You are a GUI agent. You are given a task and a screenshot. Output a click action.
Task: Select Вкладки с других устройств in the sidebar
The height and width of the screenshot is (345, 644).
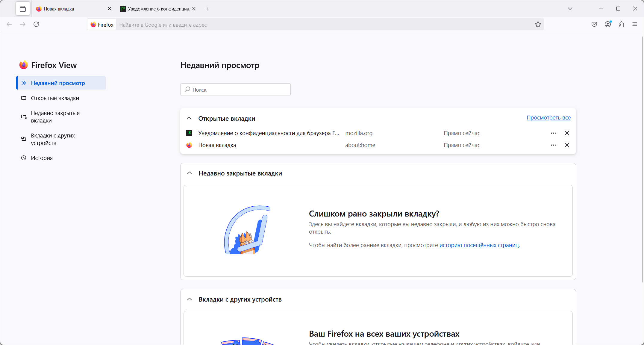pyautogui.click(x=61, y=139)
